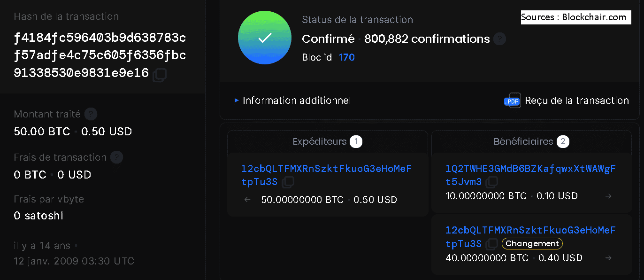Click the count badge 2 next to Bénéficiaires

(563, 141)
